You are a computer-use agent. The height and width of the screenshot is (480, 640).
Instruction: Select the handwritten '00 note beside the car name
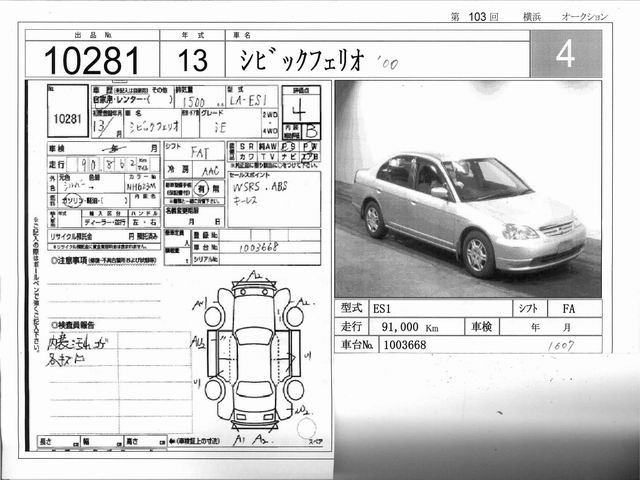[x=388, y=63]
